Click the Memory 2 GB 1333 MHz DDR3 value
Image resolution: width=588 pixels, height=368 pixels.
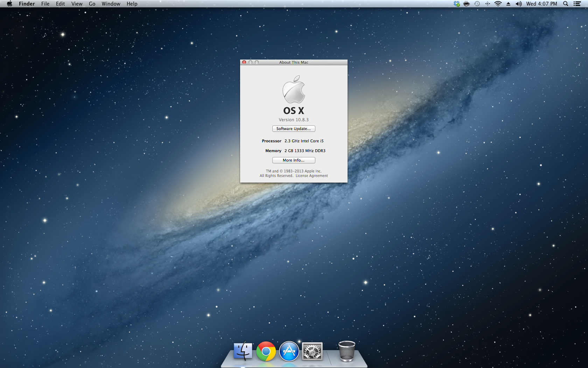(305, 151)
